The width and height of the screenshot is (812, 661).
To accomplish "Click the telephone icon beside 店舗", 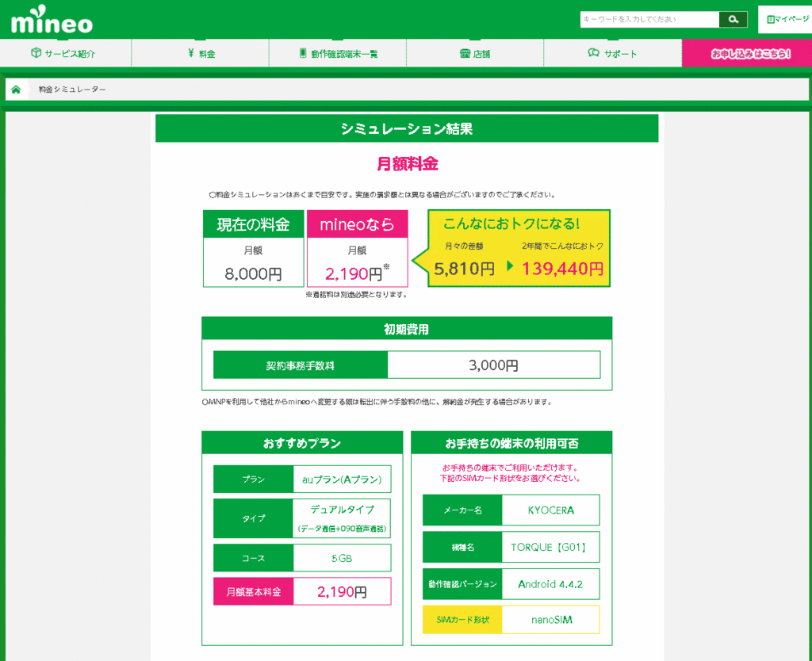I will 465,53.
